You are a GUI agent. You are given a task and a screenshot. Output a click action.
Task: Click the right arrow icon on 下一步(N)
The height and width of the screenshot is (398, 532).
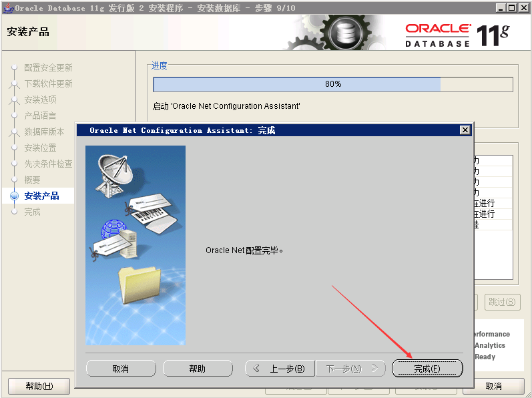click(x=374, y=368)
